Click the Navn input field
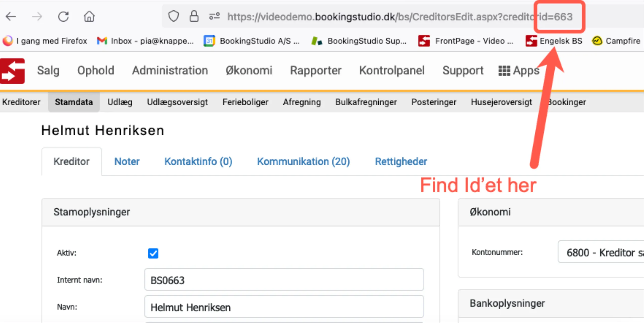 coord(284,306)
